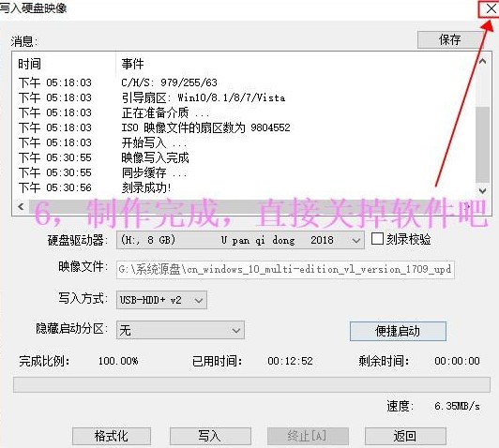Viewport: 499px width, 448px height.
Task: Open the 写入方式 USB-HDD+ v2 dropdown
Action: point(161,300)
